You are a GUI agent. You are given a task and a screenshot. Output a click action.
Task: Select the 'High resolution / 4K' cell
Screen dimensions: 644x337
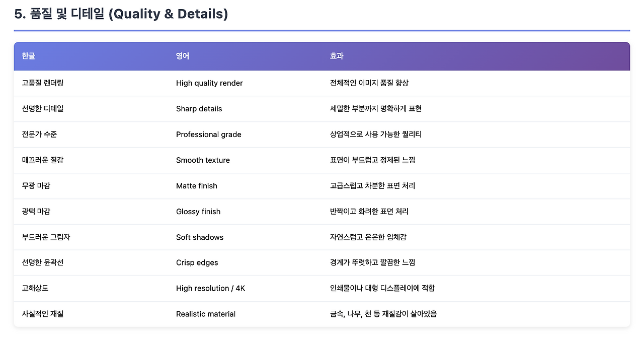click(x=210, y=288)
